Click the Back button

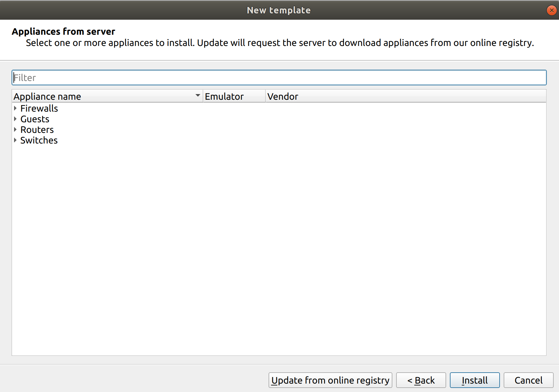point(421,380)
